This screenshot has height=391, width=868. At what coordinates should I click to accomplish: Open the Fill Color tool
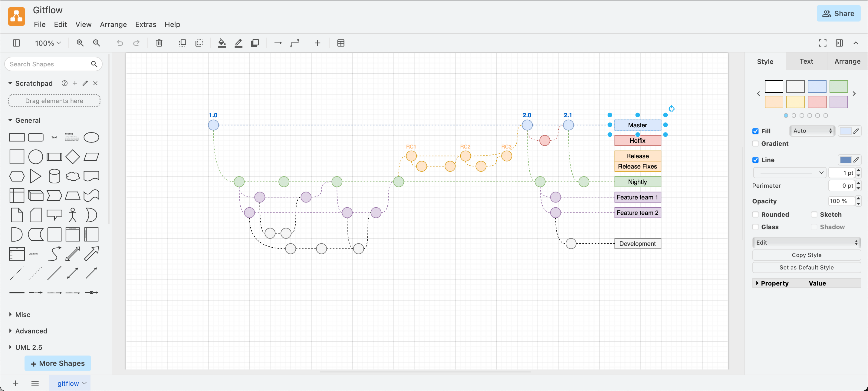click(x=222, y=43)
